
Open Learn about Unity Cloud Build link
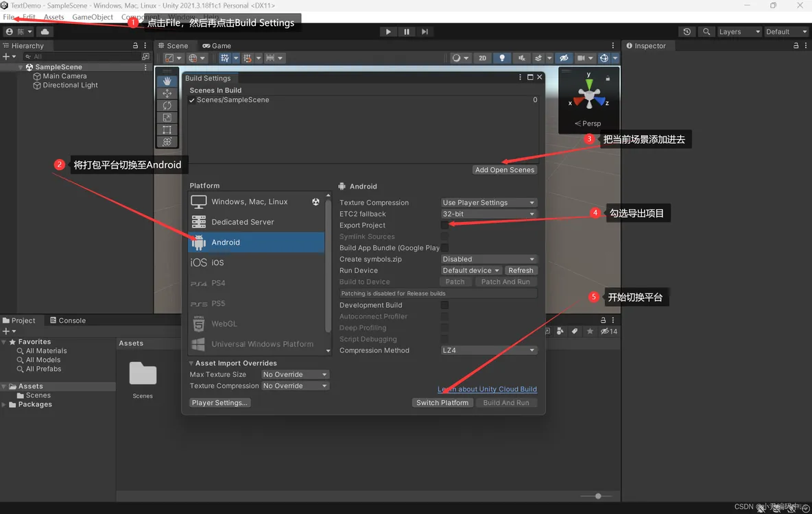click(487, 389)
